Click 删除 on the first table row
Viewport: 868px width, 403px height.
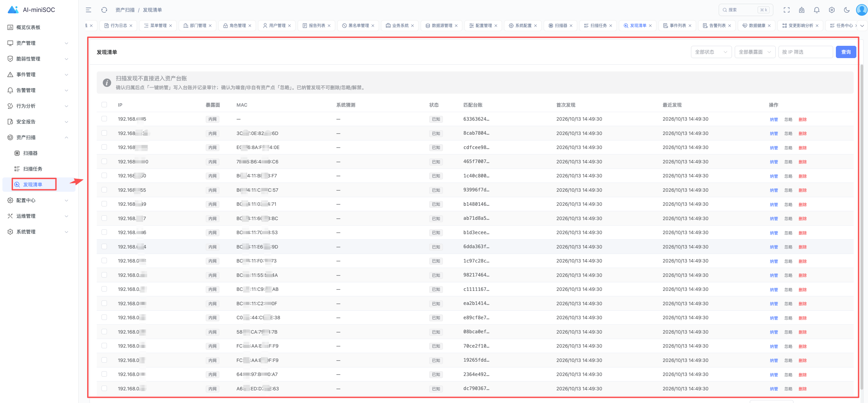[x=802, y=119]
